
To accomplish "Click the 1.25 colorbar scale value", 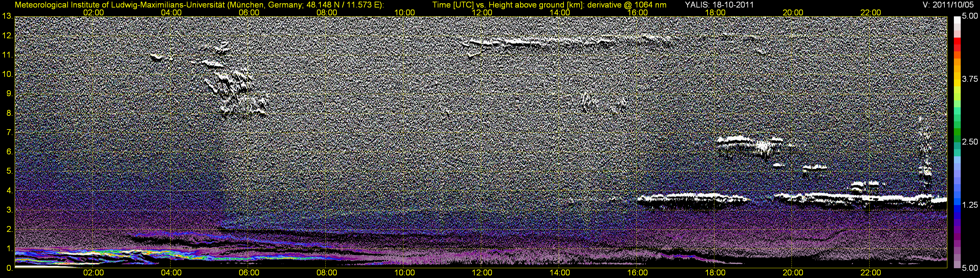I will (x=970, y=205).
